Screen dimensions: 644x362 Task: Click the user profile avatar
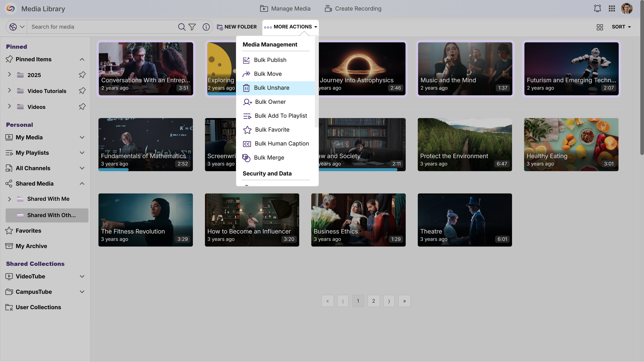pyautogui.click(x=627, y=9)
